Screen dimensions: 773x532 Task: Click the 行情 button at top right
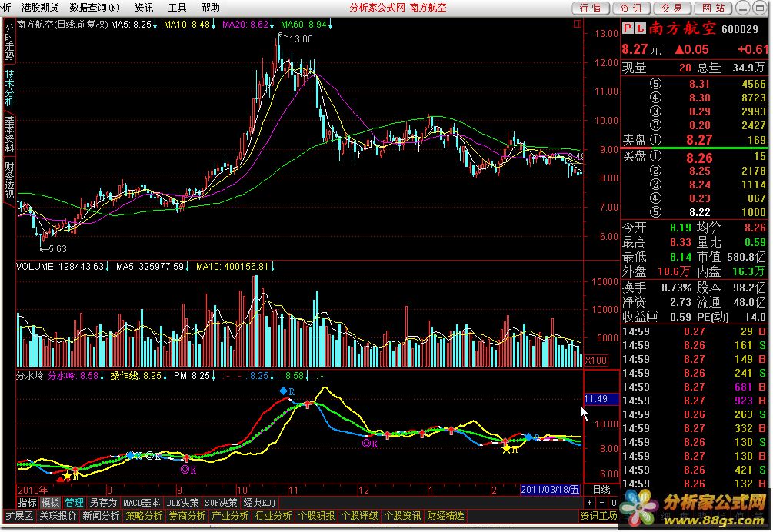[591, 8]
